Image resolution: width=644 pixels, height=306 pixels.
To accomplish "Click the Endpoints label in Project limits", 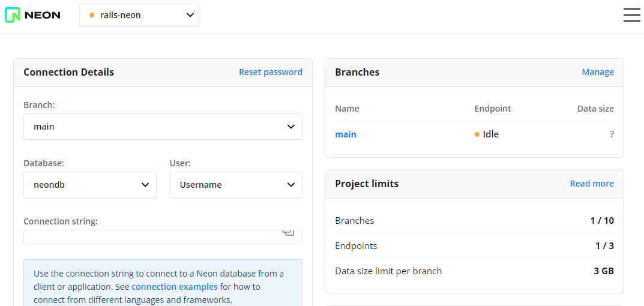I will pos(356,246).
